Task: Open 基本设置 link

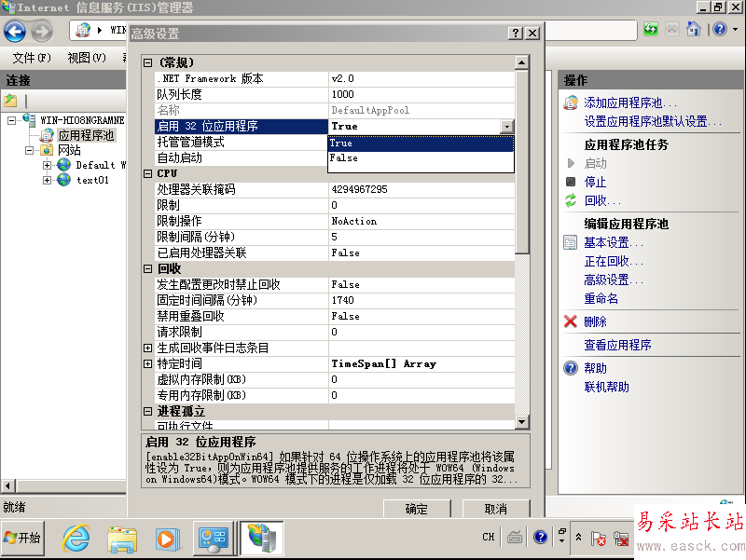Action: coord(614,242)
